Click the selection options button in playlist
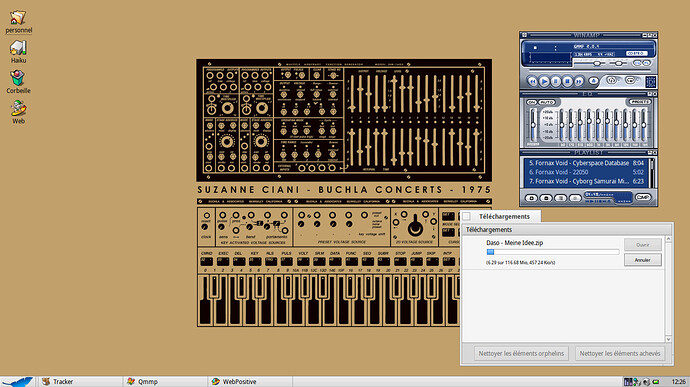 (x=561, y=198)
